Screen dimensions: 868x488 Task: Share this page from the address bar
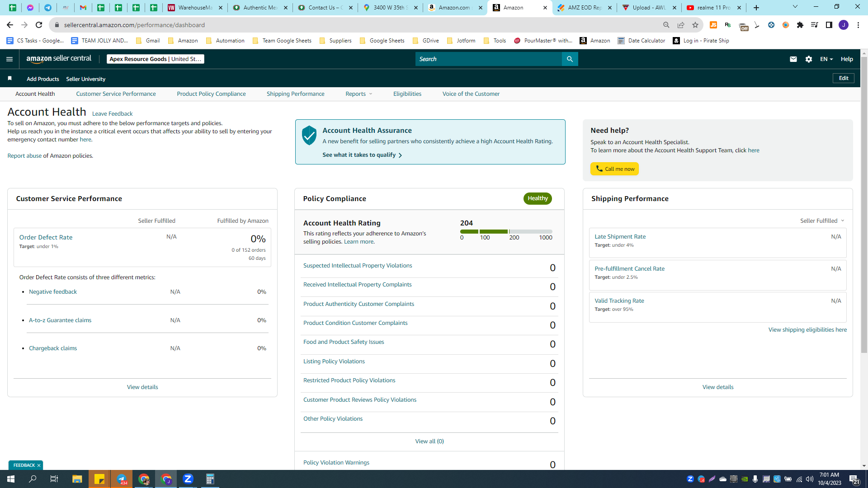click(x=681, y=25)
